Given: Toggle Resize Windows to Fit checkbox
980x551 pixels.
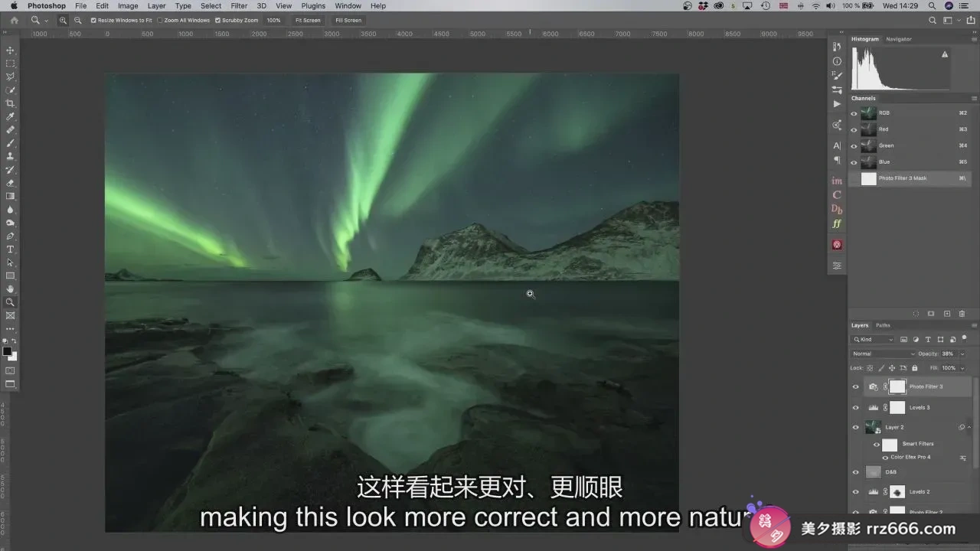Looking at the screenshot, I should 93,20.
